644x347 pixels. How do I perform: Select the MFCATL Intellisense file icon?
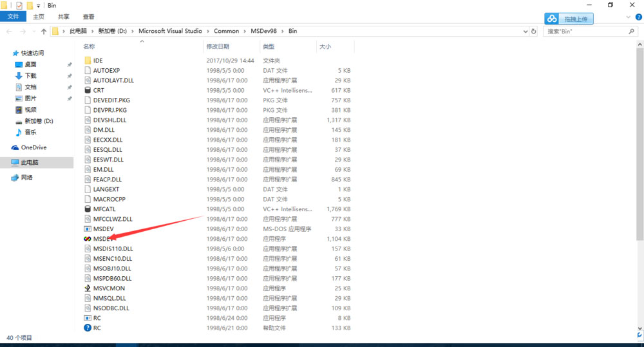[x=88, y=209]
